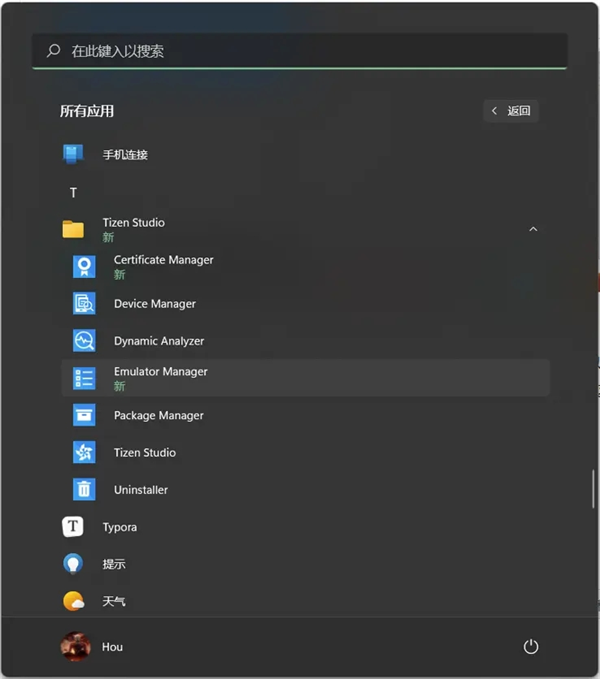Launch Device Manager via its icon

84,304
